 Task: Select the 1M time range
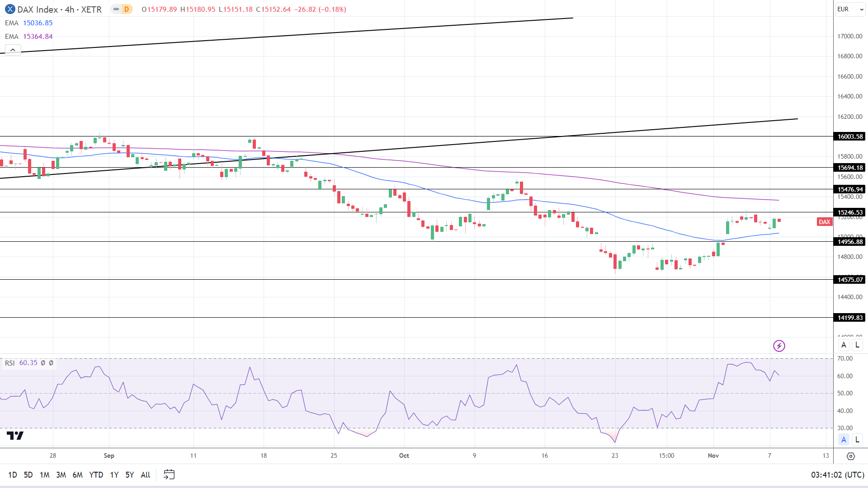tap(44, 475)
